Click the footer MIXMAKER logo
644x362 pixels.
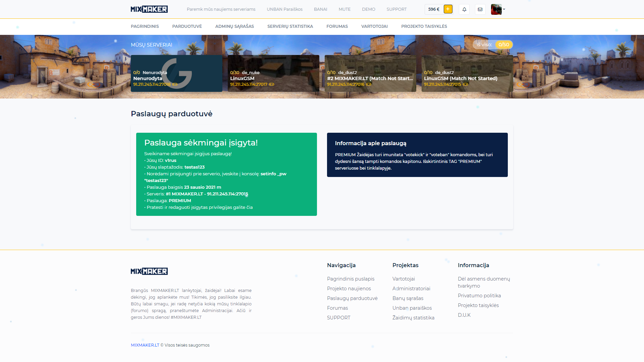149,271
